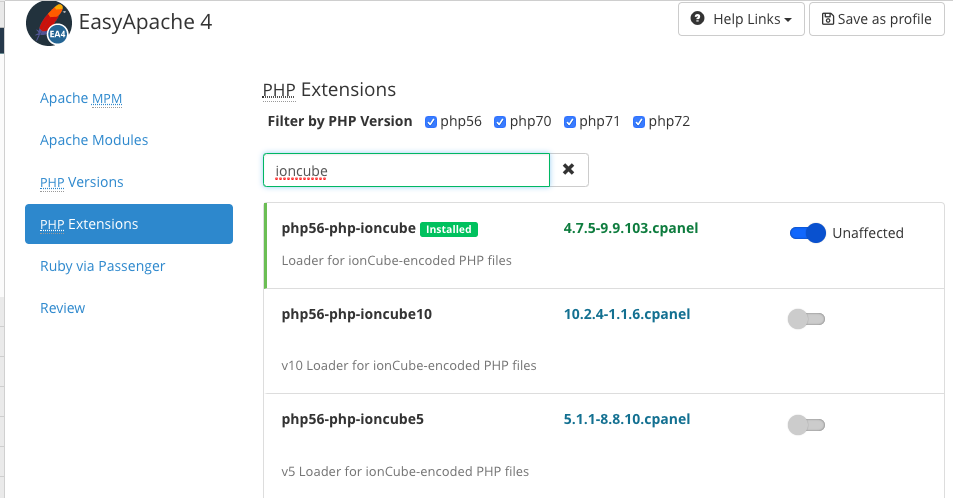Image resolution: width=953 pixels, height=498 pixels.
Task: Toggle the php72 filter checkbox
Action: click(x=639, y=122)
